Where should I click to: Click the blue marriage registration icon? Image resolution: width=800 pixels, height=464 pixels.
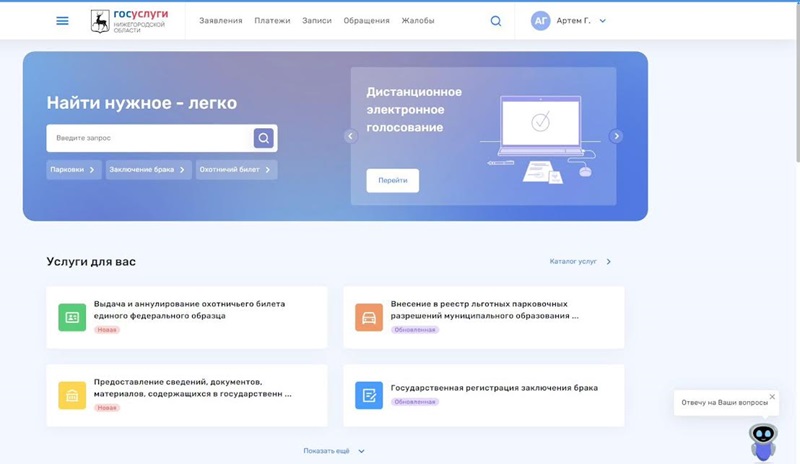pos(369,395)
